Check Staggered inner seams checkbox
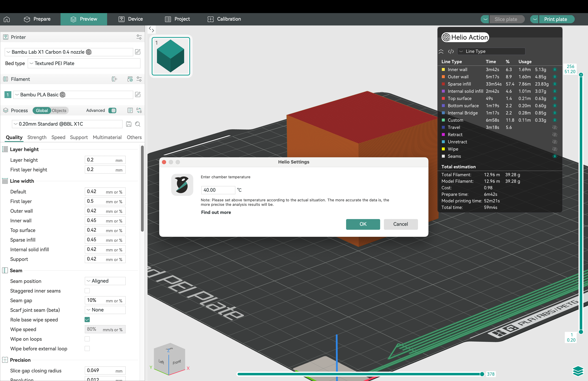Viewport: 588px width, 381px height. point(87,291)
